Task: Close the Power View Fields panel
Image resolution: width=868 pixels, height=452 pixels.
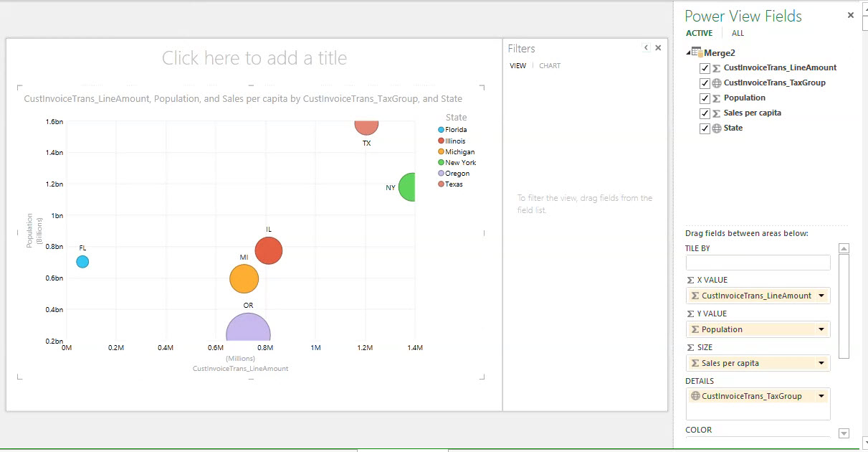Action: coord(851,15)
